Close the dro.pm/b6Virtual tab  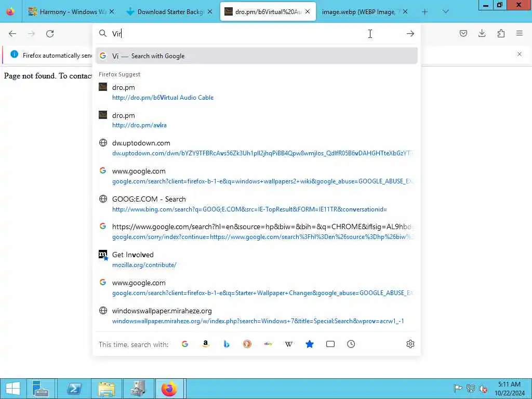click(x=308, y=12)
